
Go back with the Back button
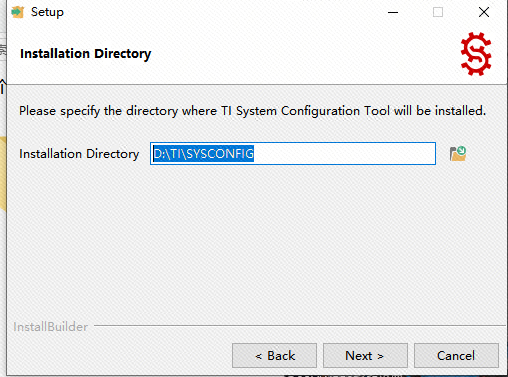(274, 356)
